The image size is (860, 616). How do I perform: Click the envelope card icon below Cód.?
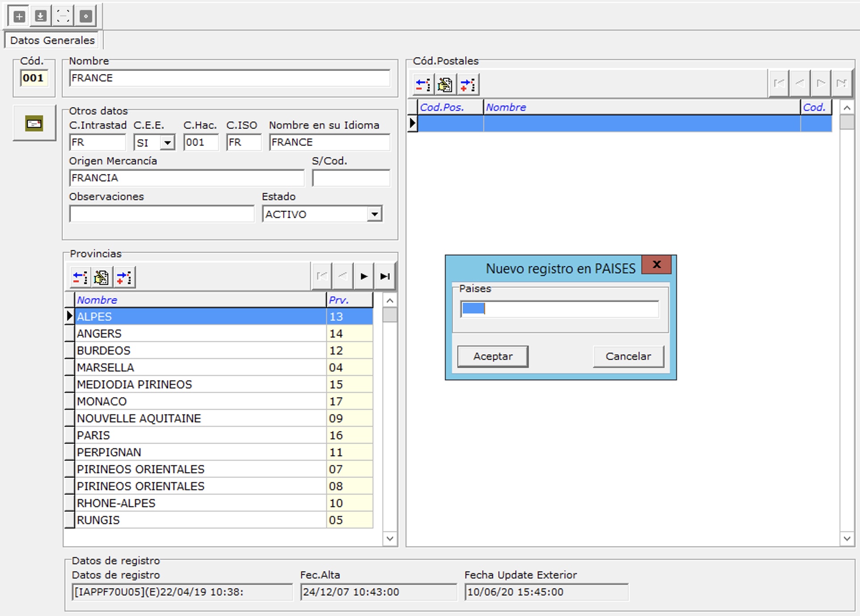pos(34,123)
